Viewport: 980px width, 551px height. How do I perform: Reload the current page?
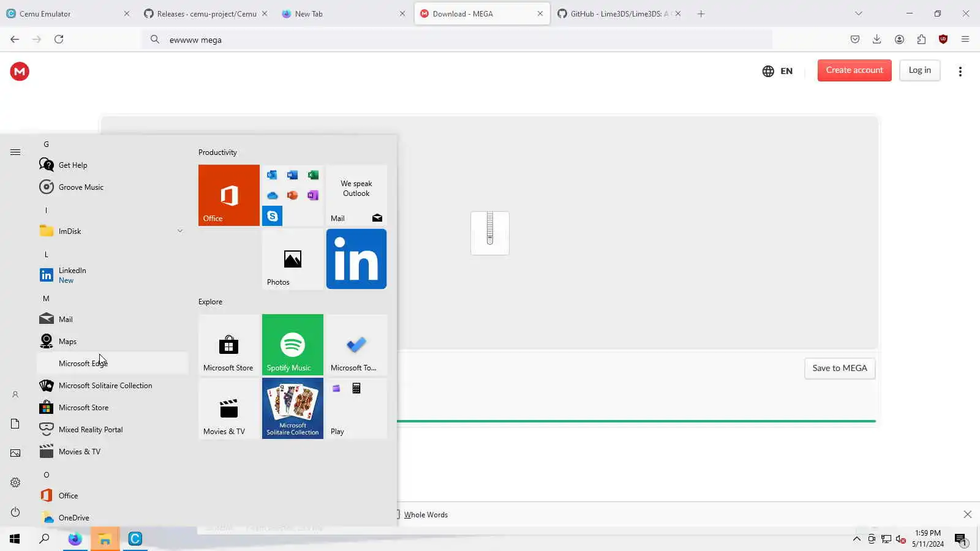[59, 39]
